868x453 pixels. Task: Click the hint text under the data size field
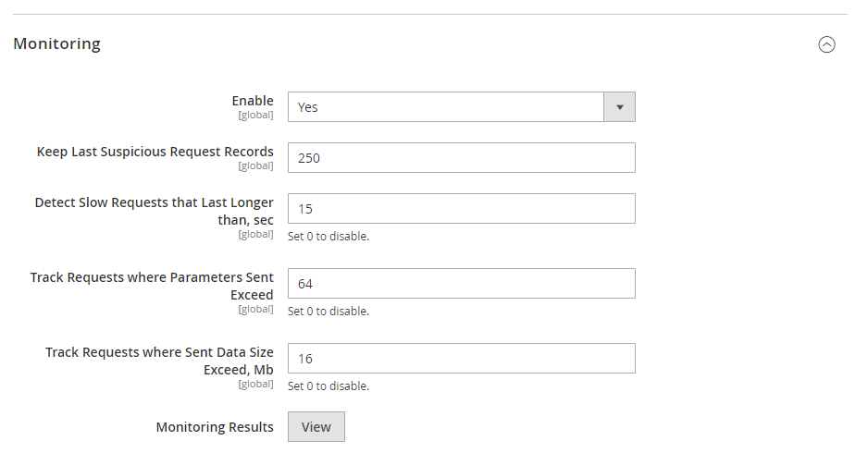(328, 386)
